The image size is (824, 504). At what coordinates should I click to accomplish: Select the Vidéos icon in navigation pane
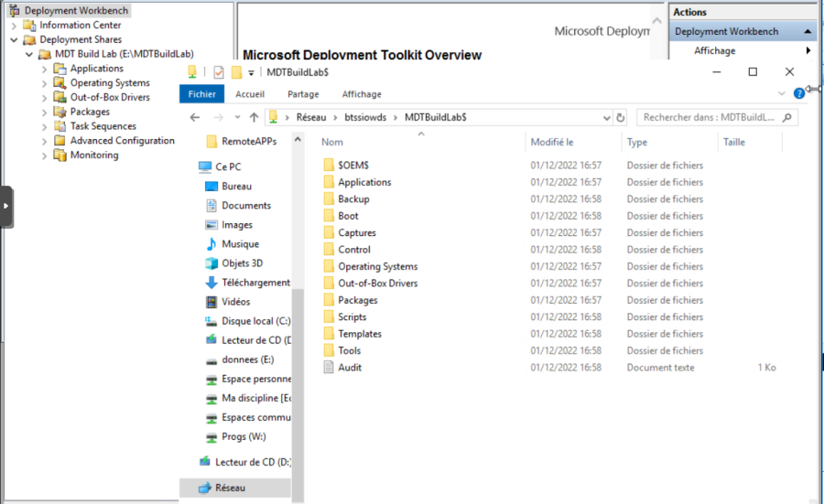pyautogui.click(x=211, y=302)
